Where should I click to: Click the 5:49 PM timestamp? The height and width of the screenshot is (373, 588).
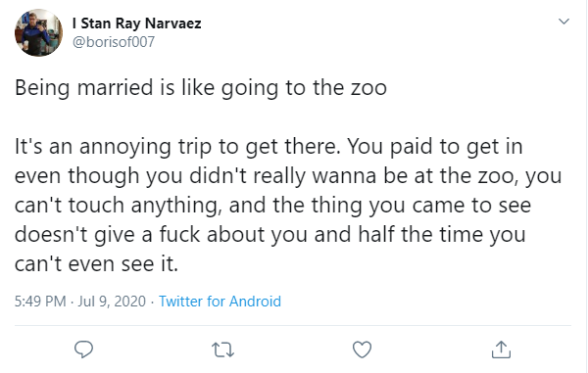40,302
